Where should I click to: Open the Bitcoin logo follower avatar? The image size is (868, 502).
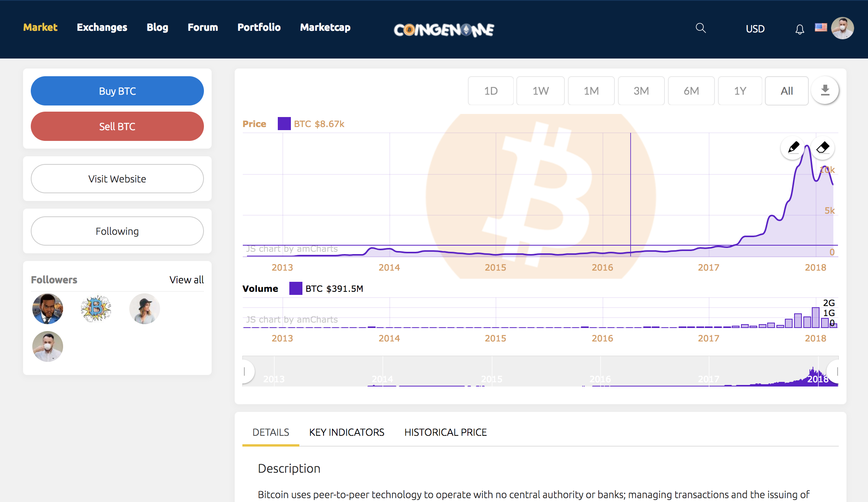pyautogui.click(x=96, y=308)
